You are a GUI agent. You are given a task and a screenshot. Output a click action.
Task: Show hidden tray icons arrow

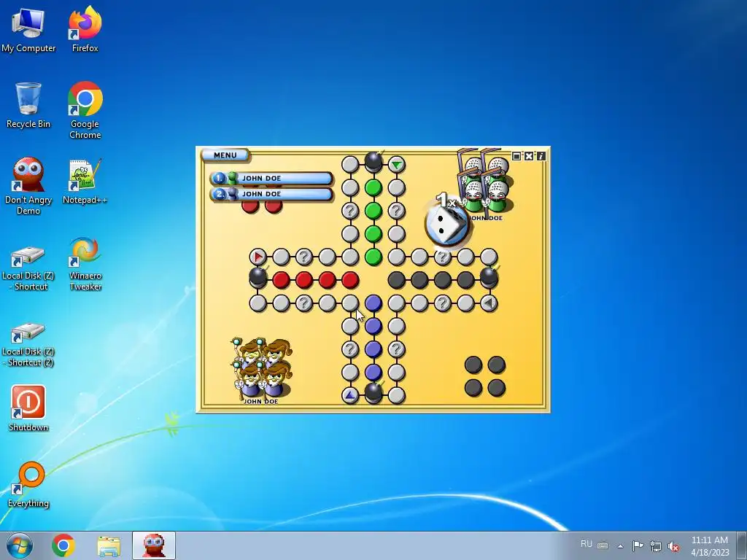tap(620, 546)
